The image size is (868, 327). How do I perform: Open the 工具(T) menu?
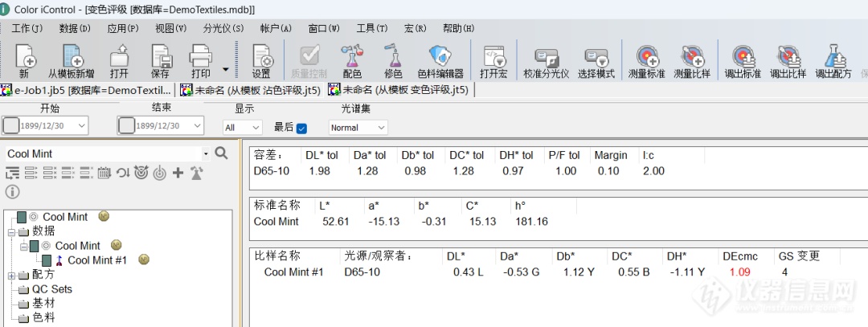(372, 29)
